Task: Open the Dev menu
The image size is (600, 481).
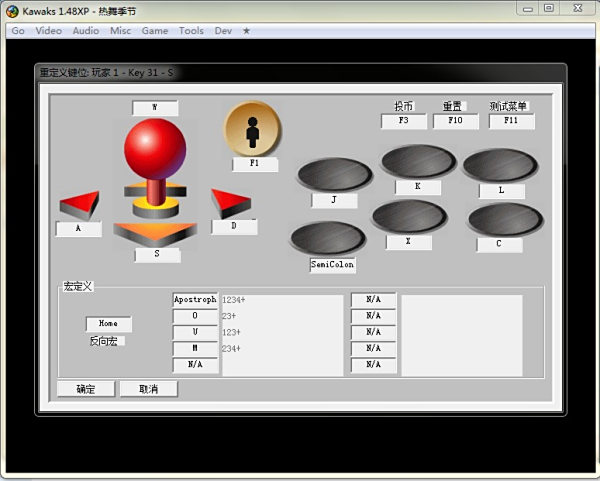Action: pyautogui.click(x=223, y=31)
